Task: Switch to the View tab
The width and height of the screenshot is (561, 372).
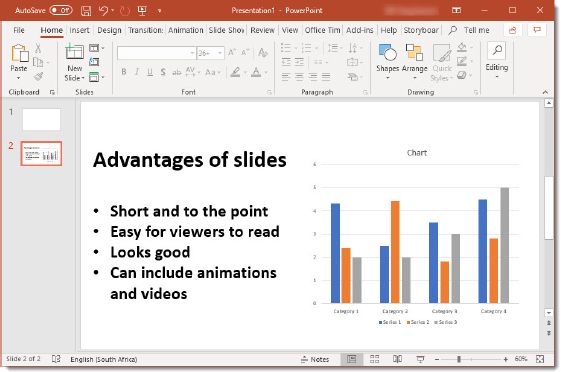Action: pos(289,30)
